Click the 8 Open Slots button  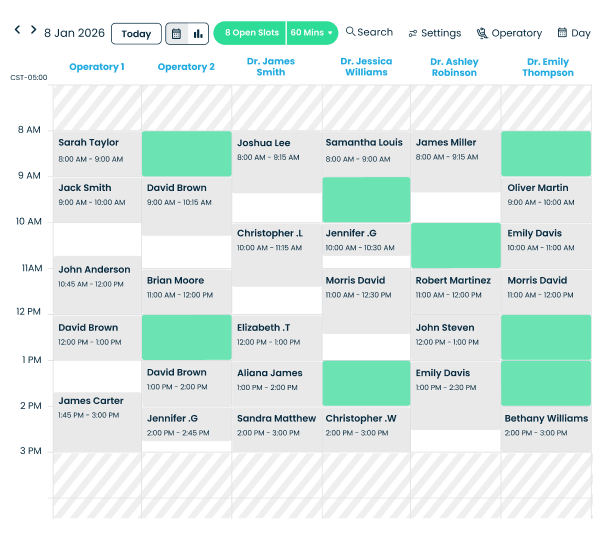[251, 33]
